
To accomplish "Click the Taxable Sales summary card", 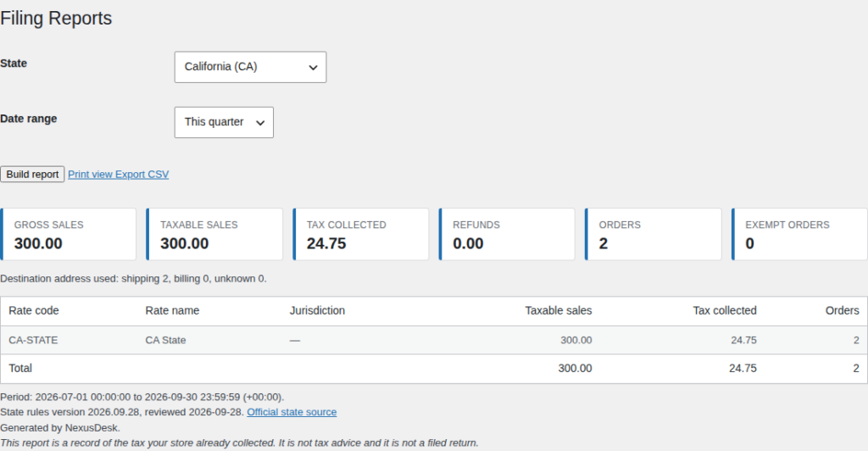I will pyautogui.click(x=214, y=234).
